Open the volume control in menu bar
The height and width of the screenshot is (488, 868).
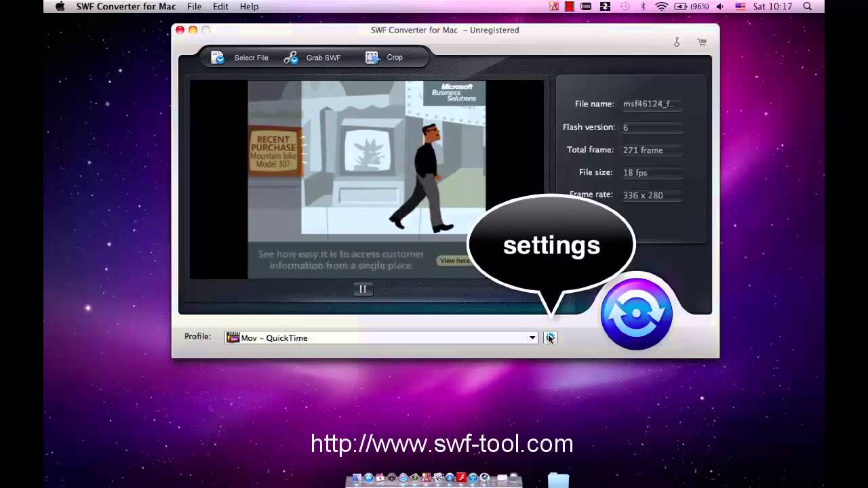719,6
